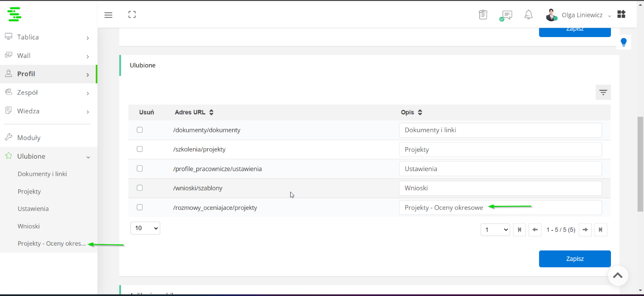The height and width of the screenshot is (296, 644).
Task: Open the Zespół menu item
Action: pyautogui.click(x=48, y=93)
